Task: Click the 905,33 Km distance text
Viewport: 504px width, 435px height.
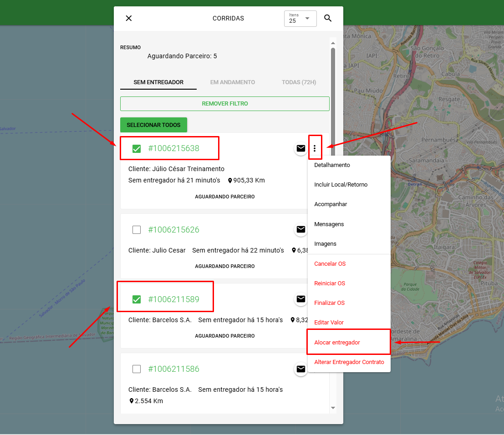Action: pos(249,181)
